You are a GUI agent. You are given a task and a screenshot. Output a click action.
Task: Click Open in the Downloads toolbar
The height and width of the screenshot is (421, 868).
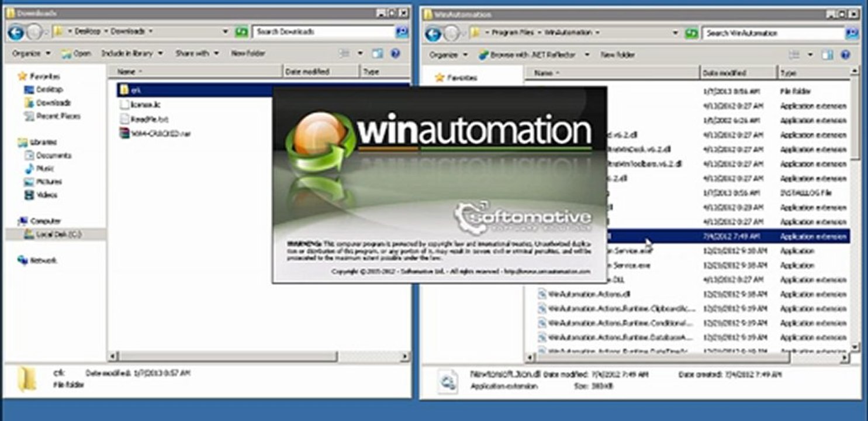[x=76, y=53]
